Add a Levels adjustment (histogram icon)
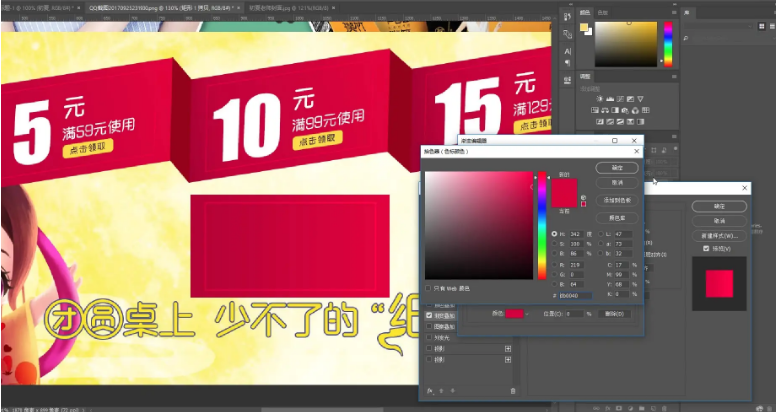 (610, 99)
